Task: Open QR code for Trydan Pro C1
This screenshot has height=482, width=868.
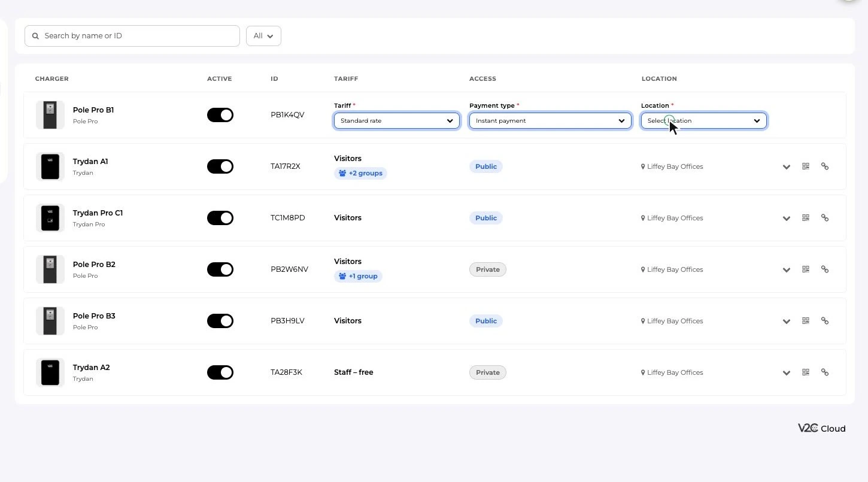Action: pos(806,218)
